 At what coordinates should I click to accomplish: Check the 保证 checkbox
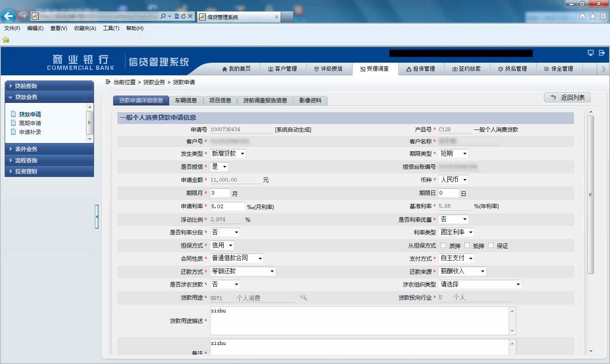(491, 245)
